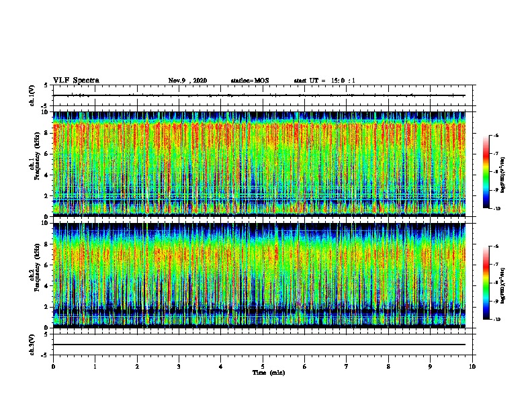532x411 pixels.
Task: Select the "start UT = 15: 0 : 1" text
Action: click(x=324, y=81)
